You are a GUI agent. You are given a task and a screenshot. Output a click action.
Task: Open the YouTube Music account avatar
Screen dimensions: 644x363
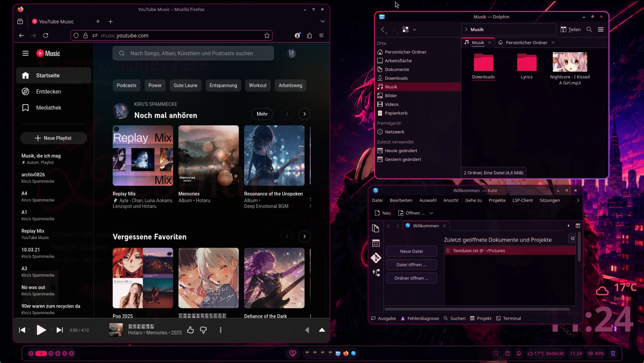point(291,53)
